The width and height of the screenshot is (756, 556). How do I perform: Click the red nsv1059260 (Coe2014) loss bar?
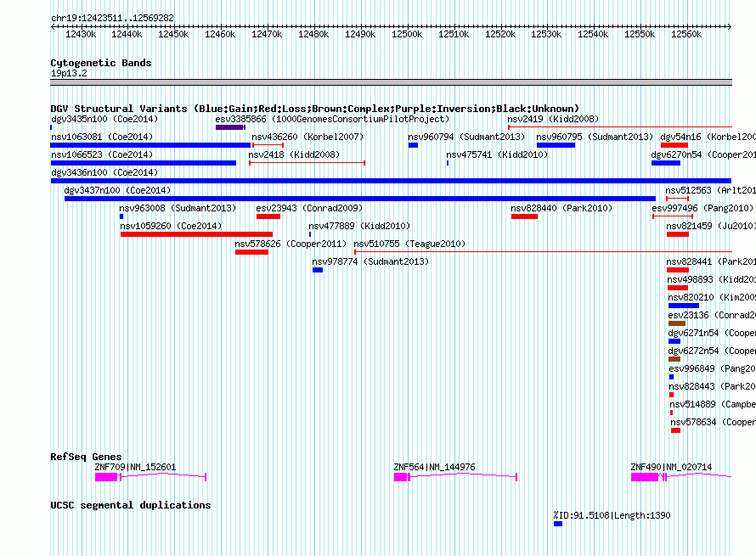pos(196,234)
